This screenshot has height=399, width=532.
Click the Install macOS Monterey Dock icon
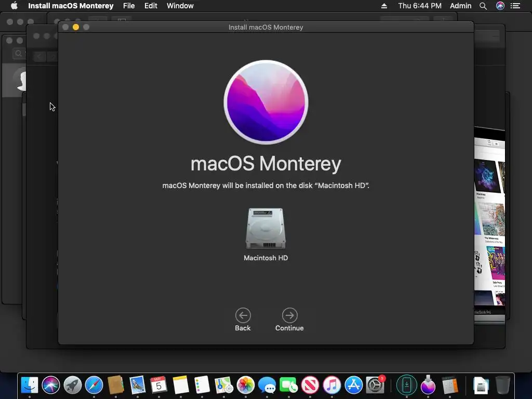tap(428, 385)
